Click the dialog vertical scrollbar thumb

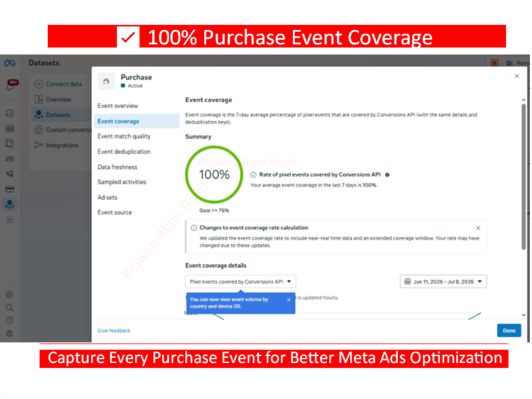pos(524,177)
